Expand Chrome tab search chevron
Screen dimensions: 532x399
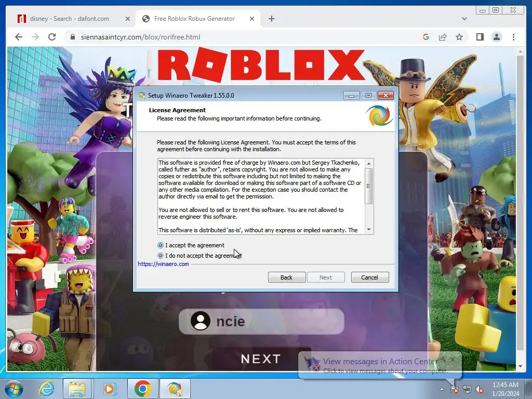click(x=464, y=19)
